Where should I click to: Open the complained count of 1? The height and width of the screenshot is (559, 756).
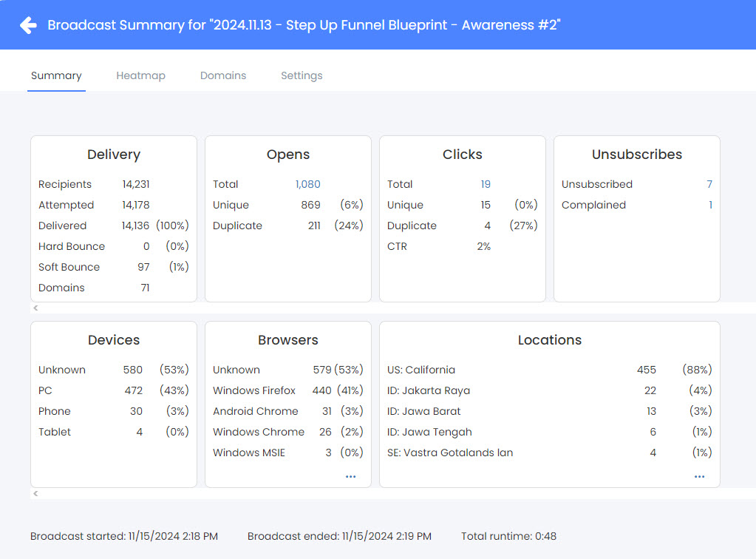click(710, 205)
